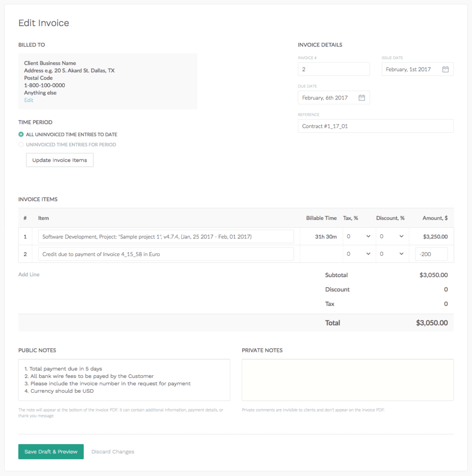Select 'Uninvoiced time entries for period'

click(20, 144)
